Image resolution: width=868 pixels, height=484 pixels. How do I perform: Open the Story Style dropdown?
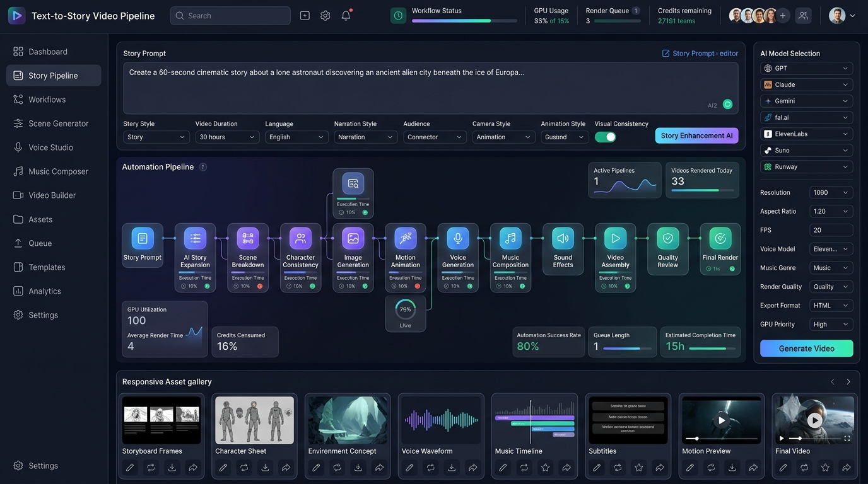pos(156,137)
